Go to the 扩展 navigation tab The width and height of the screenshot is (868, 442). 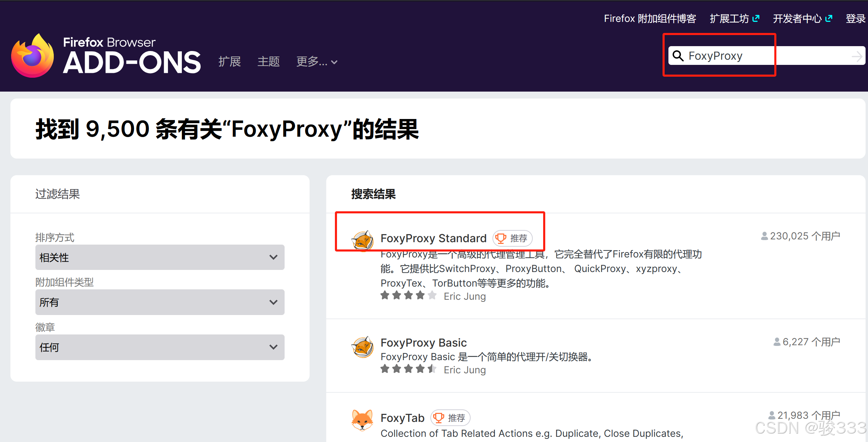click(x=229, y=62)
